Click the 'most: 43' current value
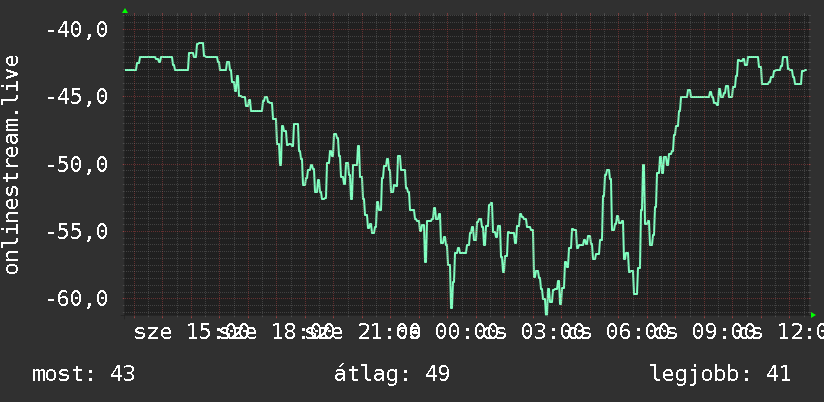 [x=84, y=374]
